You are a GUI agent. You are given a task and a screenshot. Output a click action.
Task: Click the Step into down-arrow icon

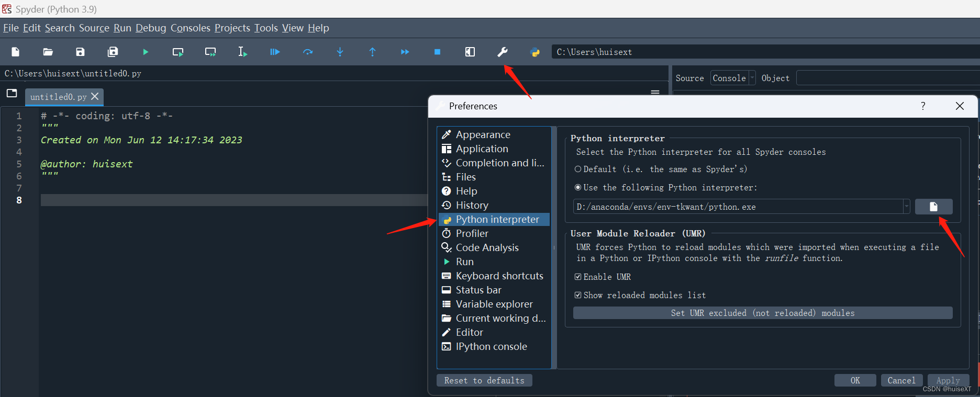[340, 52]
